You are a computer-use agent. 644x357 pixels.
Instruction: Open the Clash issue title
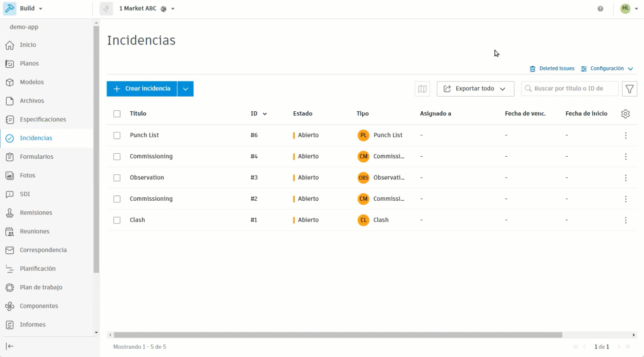click(x=137, y=220)
